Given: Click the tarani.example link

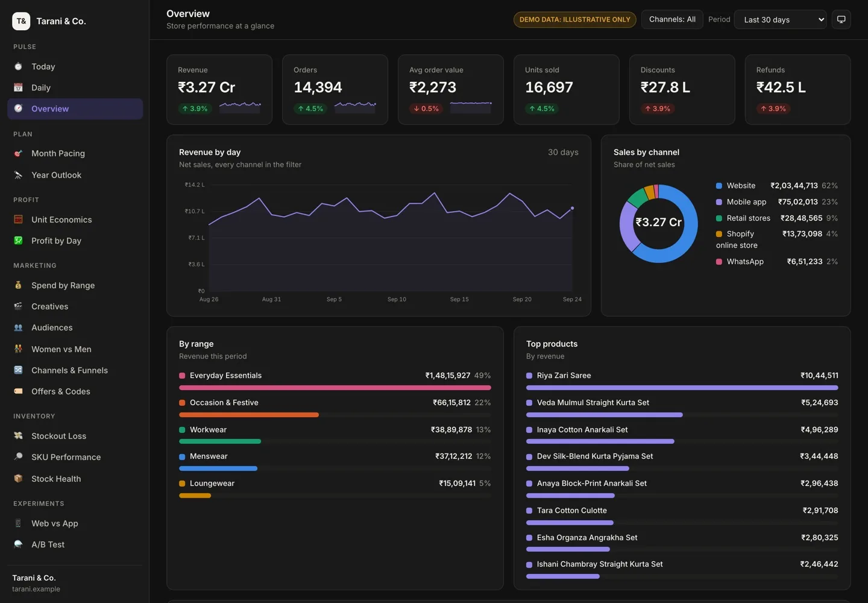Looking at the screenshot, I should [36, 589].
